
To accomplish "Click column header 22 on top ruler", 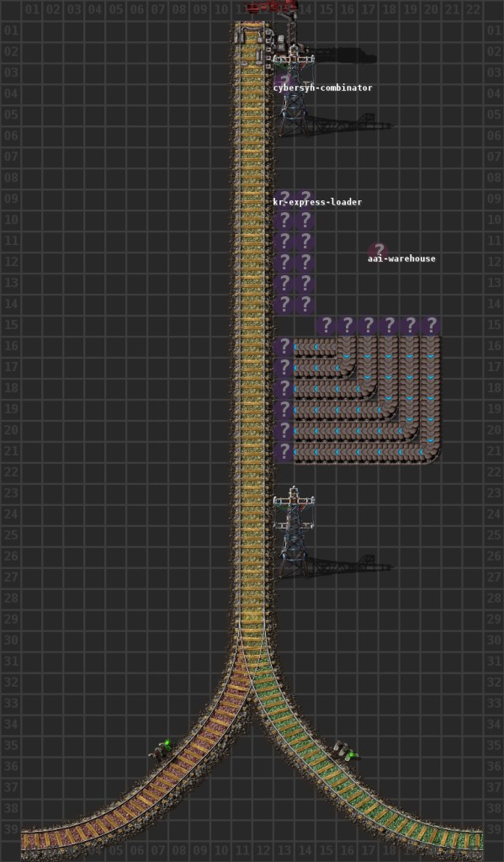I will point(473,9).
